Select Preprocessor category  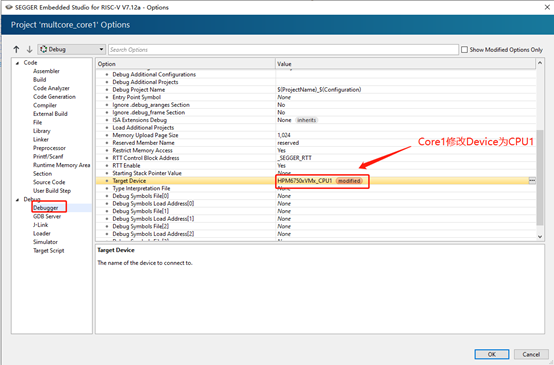click(49, 148)
